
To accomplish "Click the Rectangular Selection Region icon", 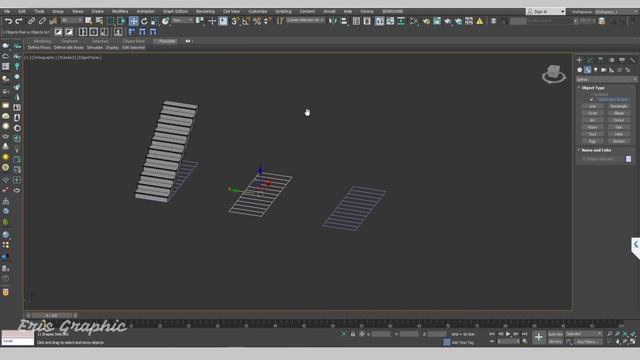I will point(111,21).
